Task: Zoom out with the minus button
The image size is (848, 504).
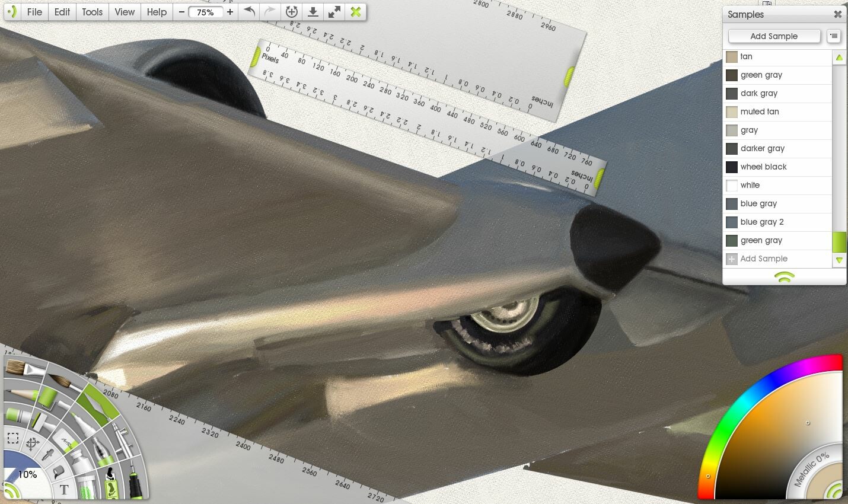Action: coord(181,12)
